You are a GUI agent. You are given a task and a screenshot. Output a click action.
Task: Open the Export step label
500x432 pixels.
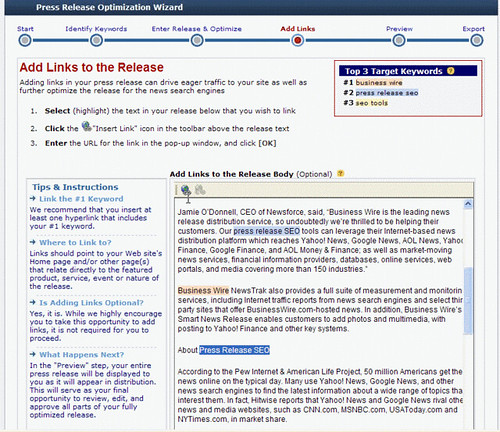click(x=473, y=29)
